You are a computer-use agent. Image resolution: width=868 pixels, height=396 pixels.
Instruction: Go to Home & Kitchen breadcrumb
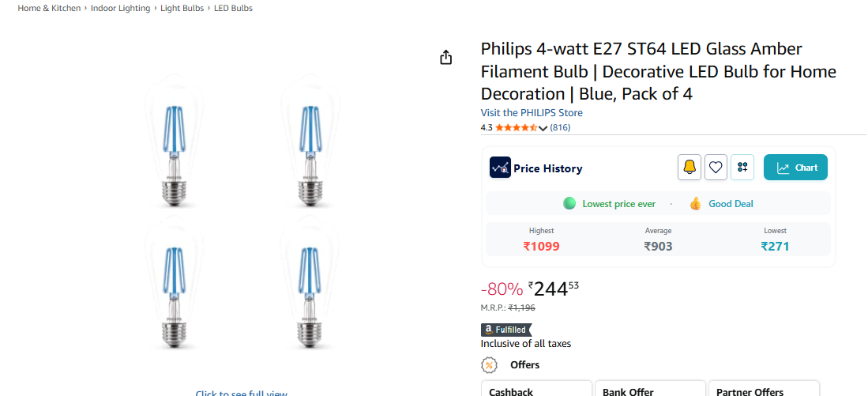(49, 8)
